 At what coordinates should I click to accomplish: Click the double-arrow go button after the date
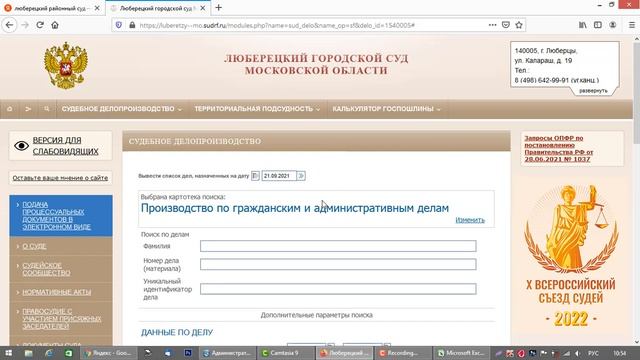coord(301,176)
